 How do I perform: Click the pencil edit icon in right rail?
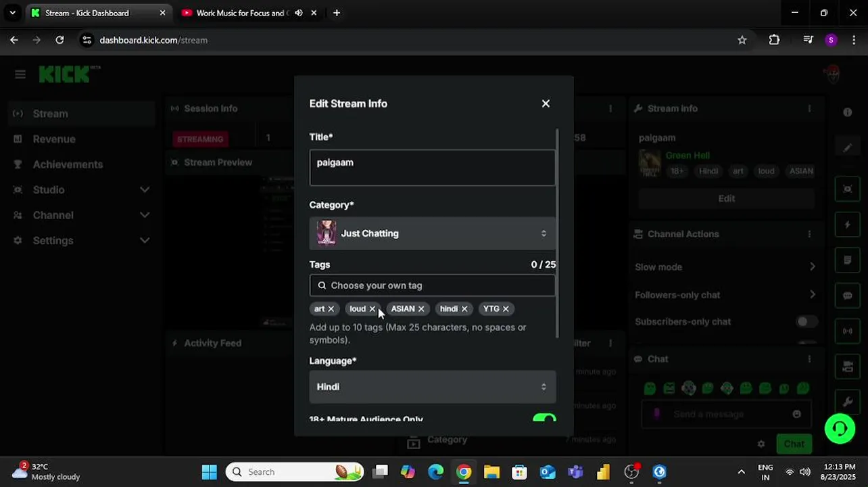848,148
